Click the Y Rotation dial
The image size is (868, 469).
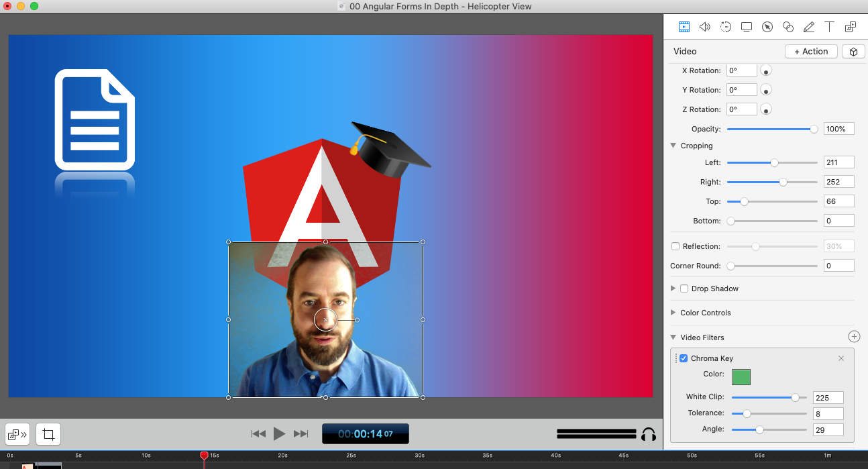click(x=765, y=90)
